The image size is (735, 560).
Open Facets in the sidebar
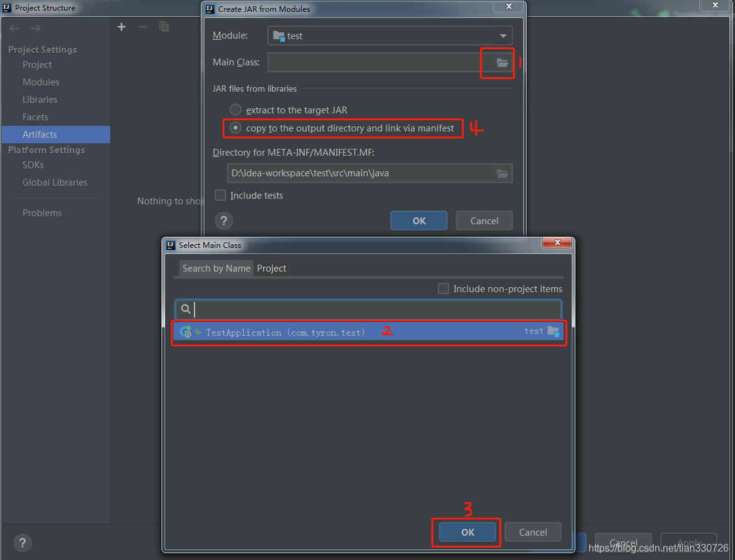tap(35, 116)
